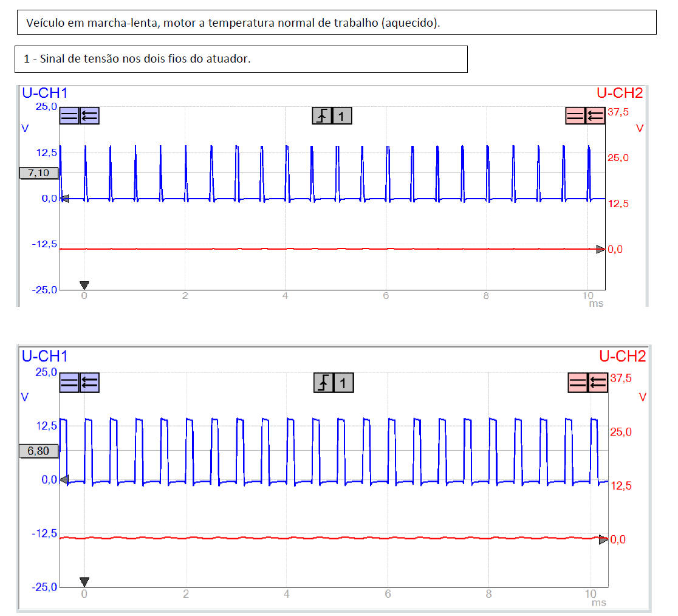Toggle trigger channel 1 button in upper chart
Image resolution: width=678 pixels, height=616 pixels.
pos(341,115)
